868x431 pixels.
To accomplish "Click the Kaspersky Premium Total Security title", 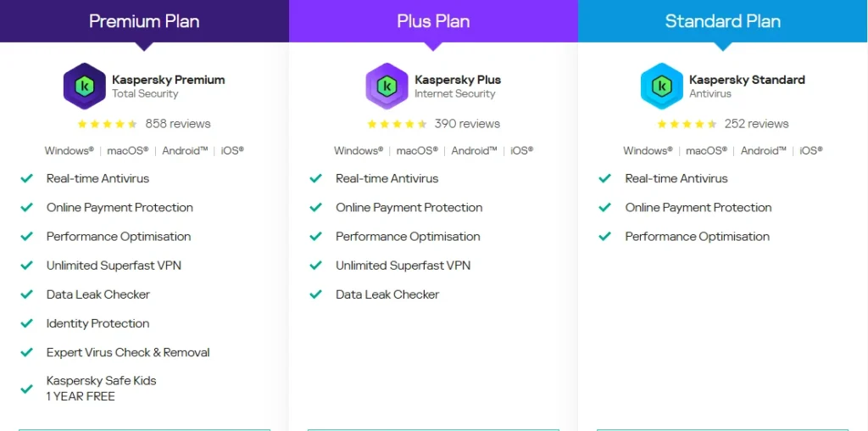I will click(169, 86).
